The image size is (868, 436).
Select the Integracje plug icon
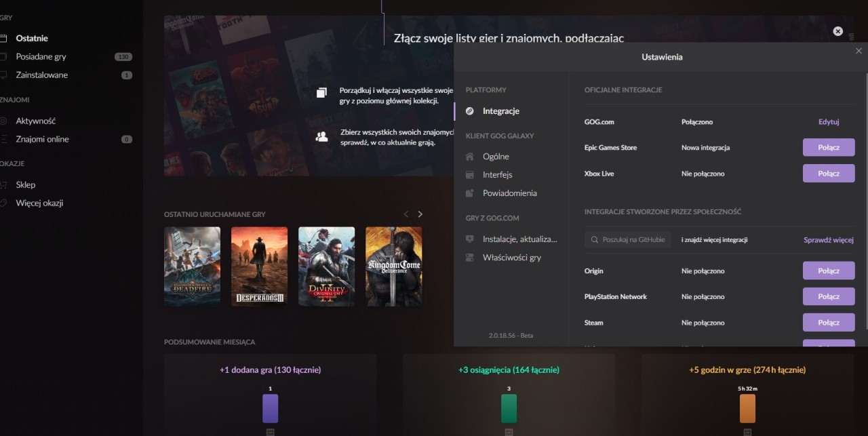pyautogui.click(x=469, y=111)
